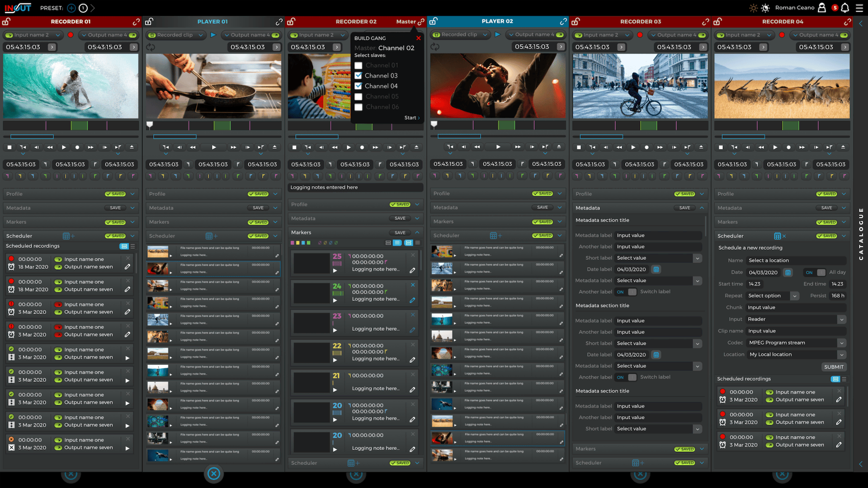
Task: Open the hamburger menu at top right
Action: tap(859, 8)
